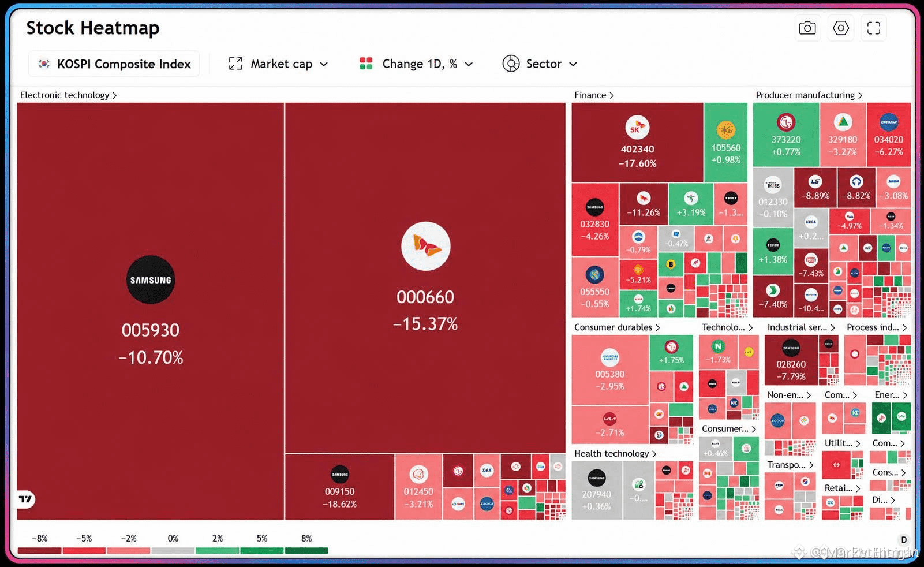
Task: Click the -5% red legend swatch
Action: pos(84,551)
